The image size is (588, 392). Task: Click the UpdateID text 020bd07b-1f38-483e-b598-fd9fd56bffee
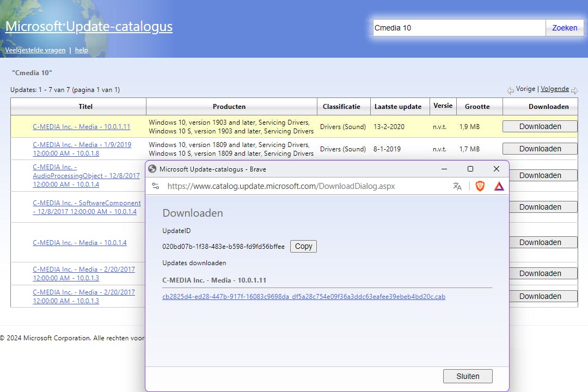[224, 247]
